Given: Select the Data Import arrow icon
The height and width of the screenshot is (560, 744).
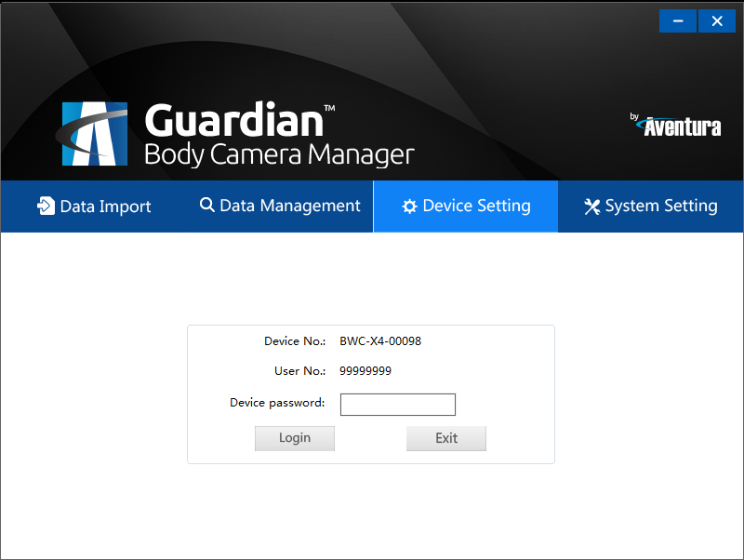Looking at the screenshot, I should pos(46,206).
